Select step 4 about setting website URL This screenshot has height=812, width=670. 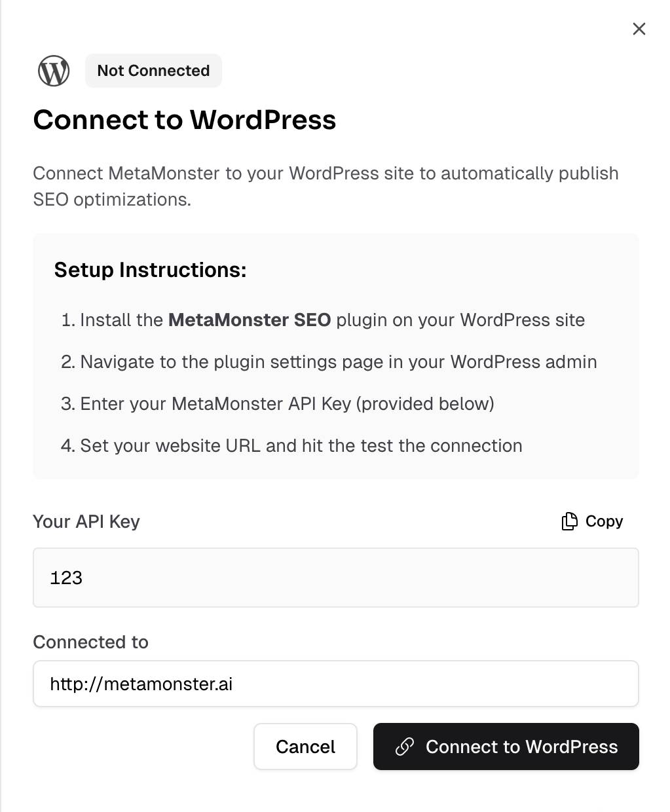click(x=291, y=446)
